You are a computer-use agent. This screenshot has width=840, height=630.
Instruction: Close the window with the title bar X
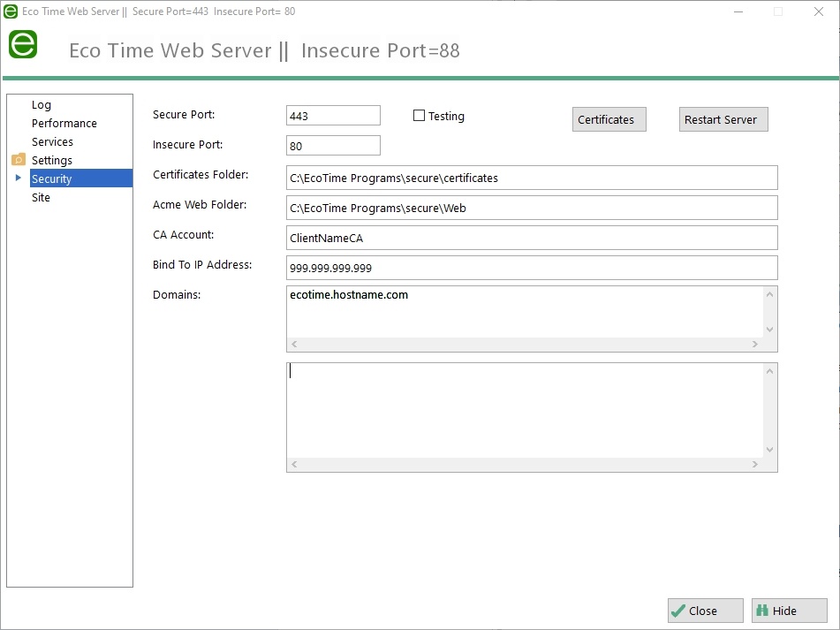pos(819,11)
